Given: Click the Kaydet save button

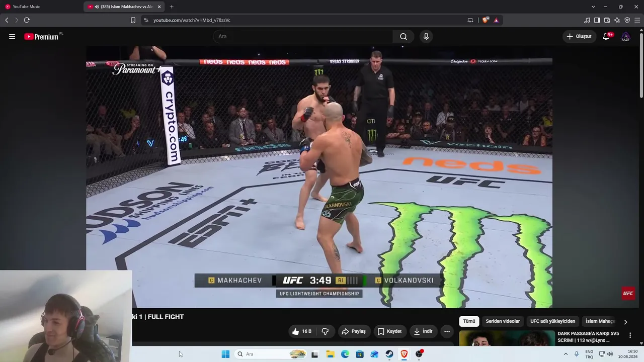Looking at the screenshot, I should pyautogui.click(x=389, y=331).
